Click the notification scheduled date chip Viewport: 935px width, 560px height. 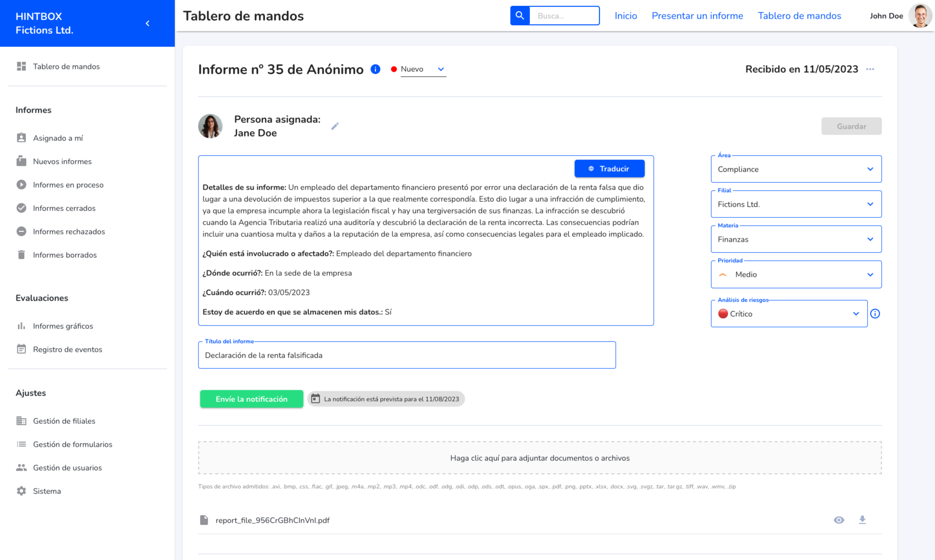(x=386, y=399)
